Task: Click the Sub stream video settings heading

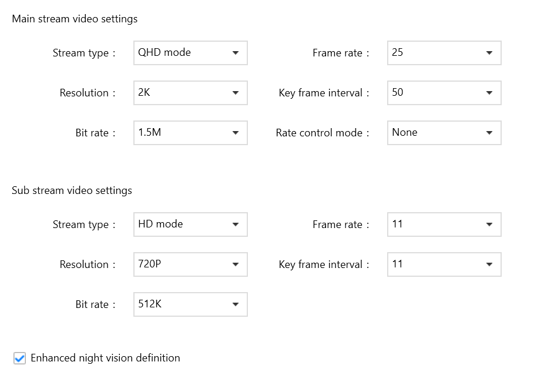Action: tap(72, 190)
